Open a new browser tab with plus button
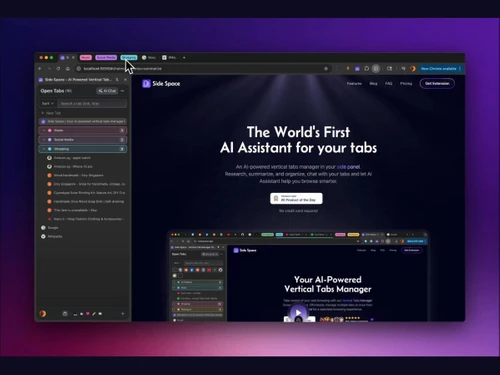Image resolution: width=500 pixels, height=375 pixels. (184, 58)
